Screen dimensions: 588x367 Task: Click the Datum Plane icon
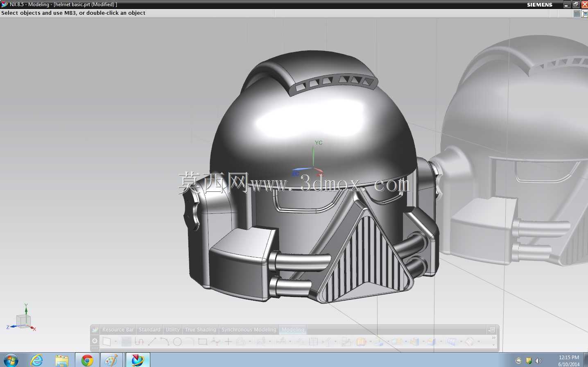click(x=346, y=341)
